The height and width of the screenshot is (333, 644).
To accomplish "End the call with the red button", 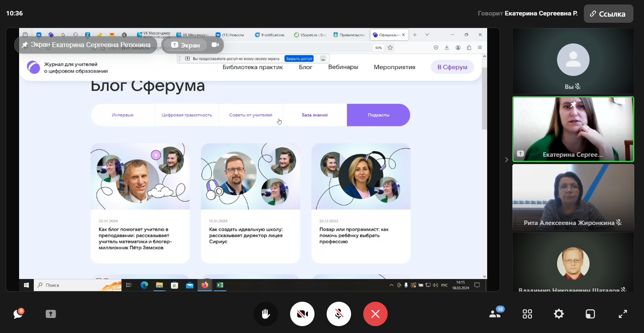I will (x=375, y=314).
